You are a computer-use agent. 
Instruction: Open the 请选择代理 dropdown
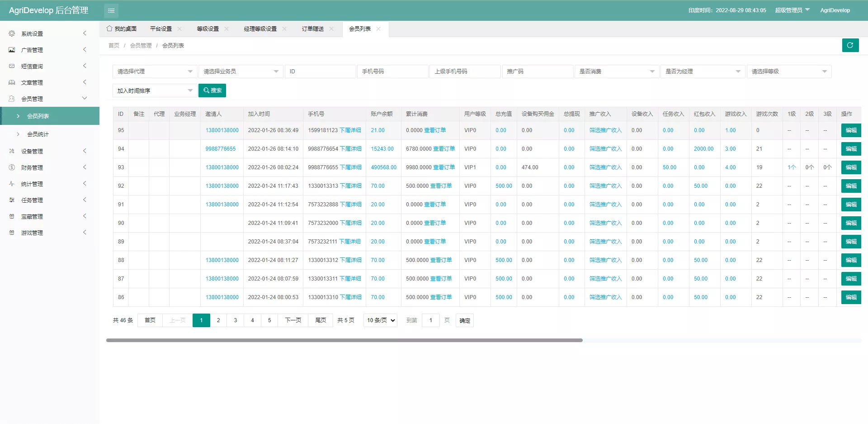pos(154,71)
